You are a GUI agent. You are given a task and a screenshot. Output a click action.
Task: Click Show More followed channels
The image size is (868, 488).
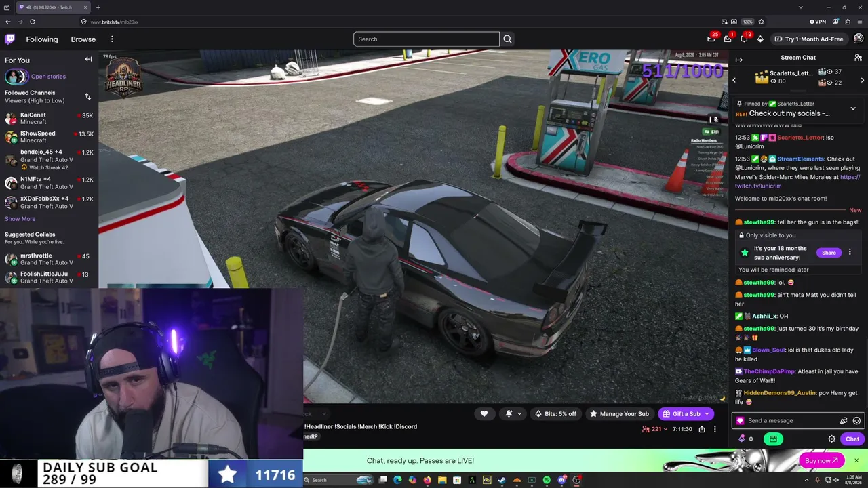[x=20, y=219]
